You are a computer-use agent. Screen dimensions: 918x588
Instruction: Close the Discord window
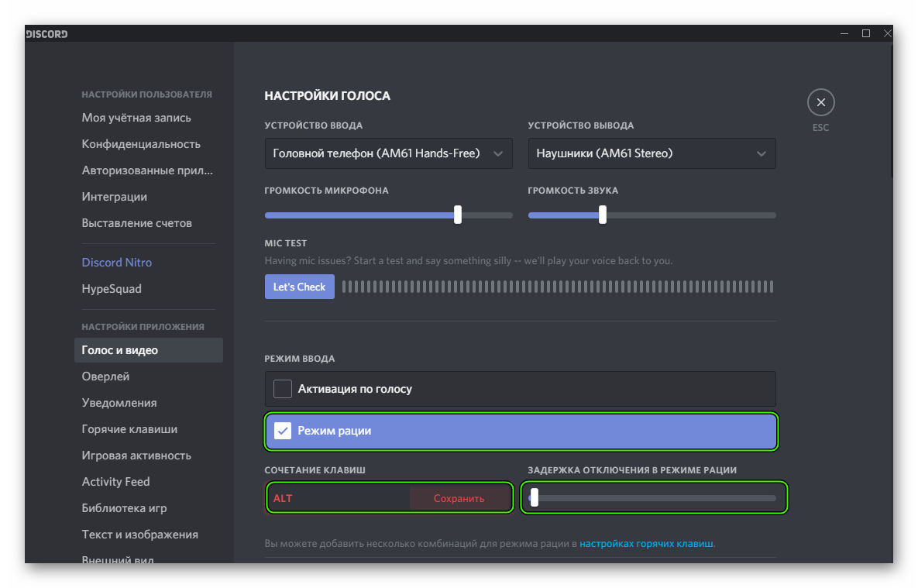tap(887, 33)
